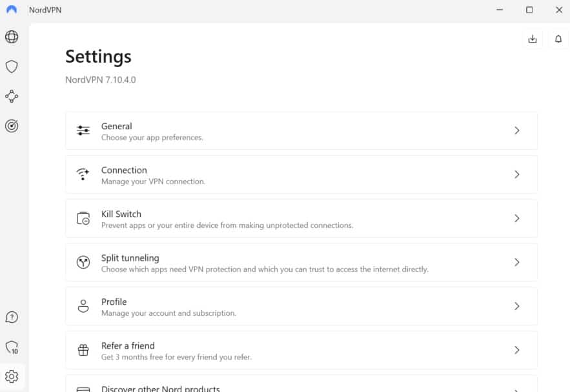Open the Meshnet sidebar icon
Viewport: 570px width, 392px height.
click(12, 96)
